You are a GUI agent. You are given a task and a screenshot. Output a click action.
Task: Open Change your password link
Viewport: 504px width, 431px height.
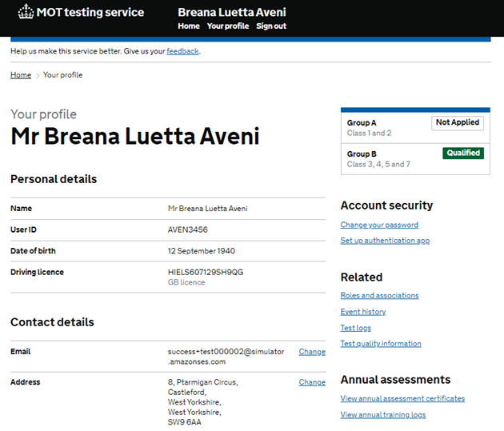379,225
